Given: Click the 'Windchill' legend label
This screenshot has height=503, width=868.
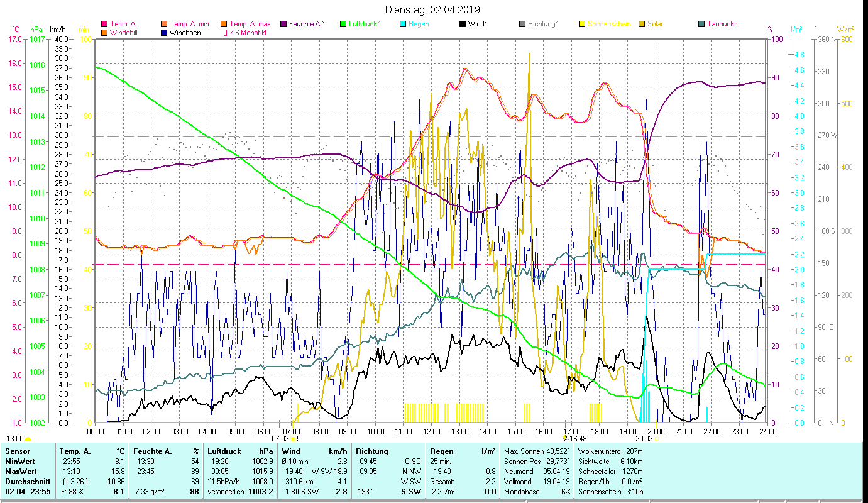Looking at the screenshot, I should click(124, 33).
